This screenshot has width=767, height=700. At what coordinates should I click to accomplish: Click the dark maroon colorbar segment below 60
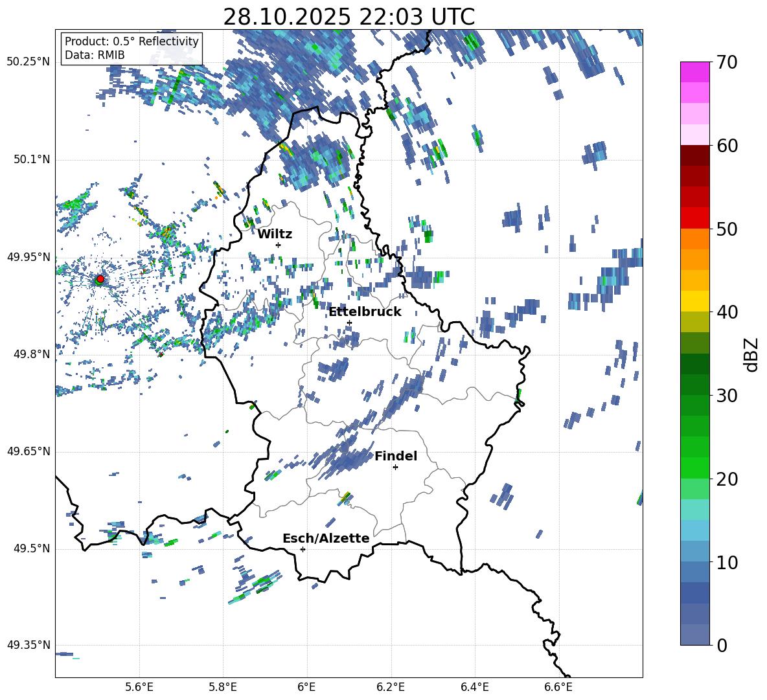(x=694, y=155)
